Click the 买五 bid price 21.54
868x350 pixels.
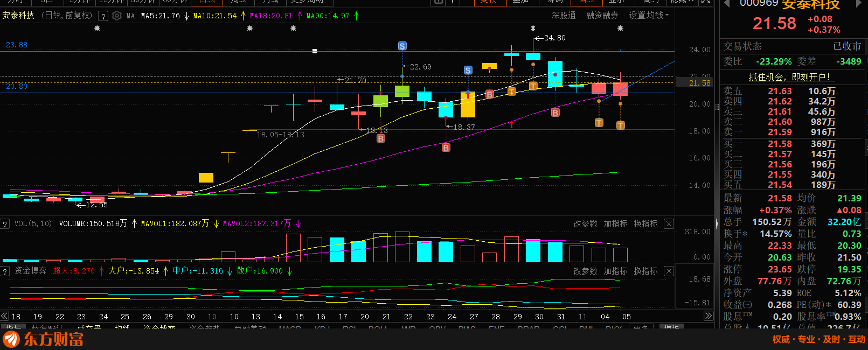pos(780,185)
